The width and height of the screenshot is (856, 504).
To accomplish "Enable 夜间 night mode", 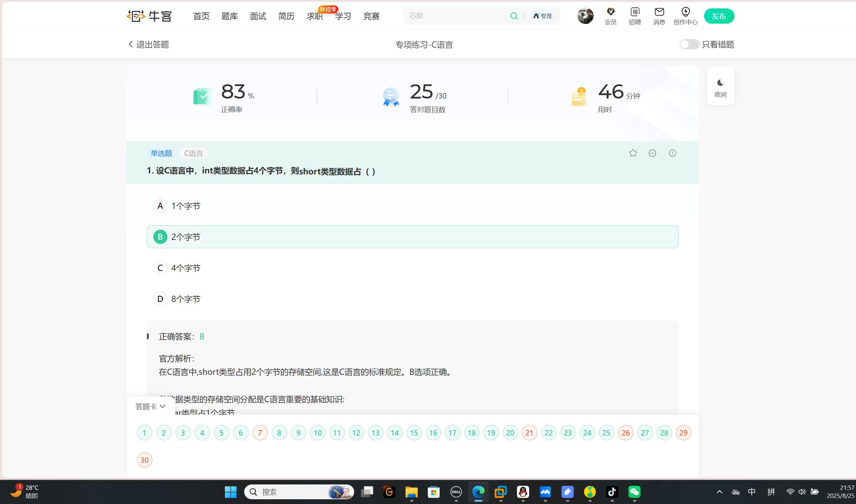I will coord(720,86).
